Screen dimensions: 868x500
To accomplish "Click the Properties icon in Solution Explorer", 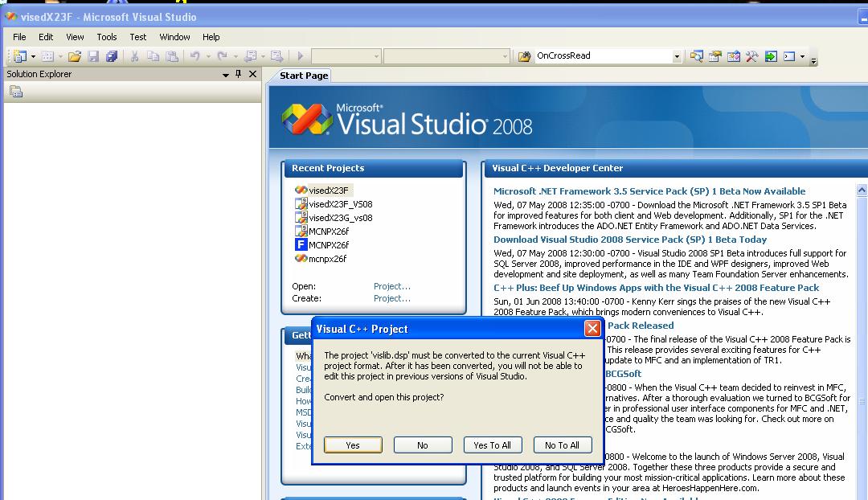I will (x=16, y=92).
